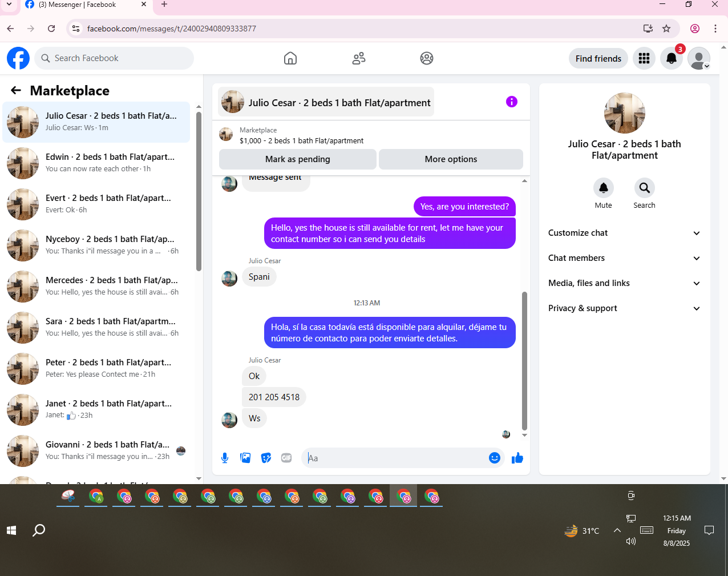This screenshot has height=576, width=728.
Task: Open the Windows taskbar search icon
Action: pos(39,530)
